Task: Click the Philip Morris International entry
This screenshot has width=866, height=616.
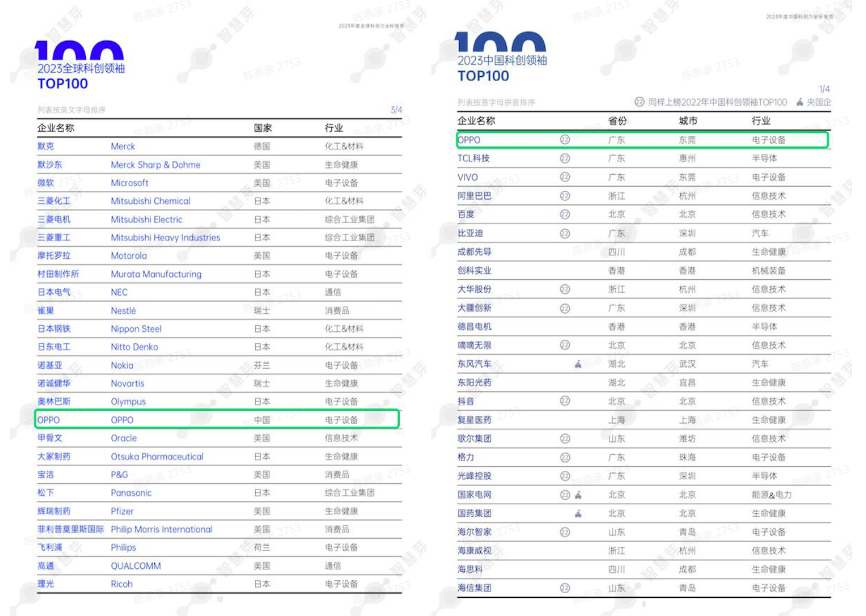Action: pyautogui.click(x=161, y=529)
